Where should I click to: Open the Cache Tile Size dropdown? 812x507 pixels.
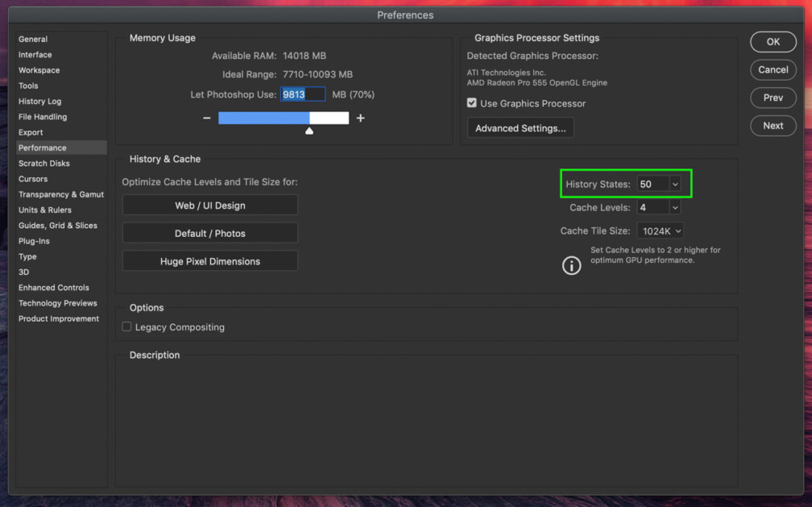[677, 231]
